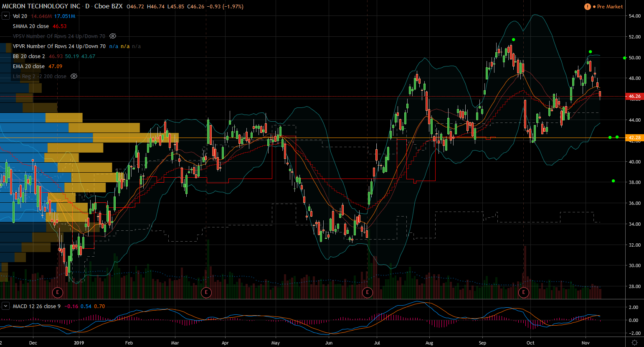Viewport: 644px width, 347px height.
Task: Click the Oct label on the time axis
Action: tap(530, 343)
